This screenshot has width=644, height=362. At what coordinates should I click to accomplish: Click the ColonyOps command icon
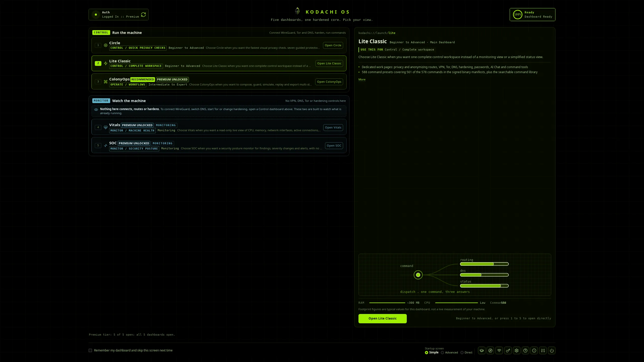tap(106, 82)
